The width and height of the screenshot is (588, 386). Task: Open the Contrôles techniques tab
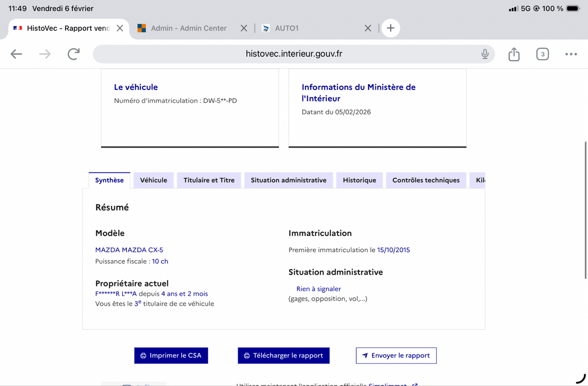pos(426,180)
